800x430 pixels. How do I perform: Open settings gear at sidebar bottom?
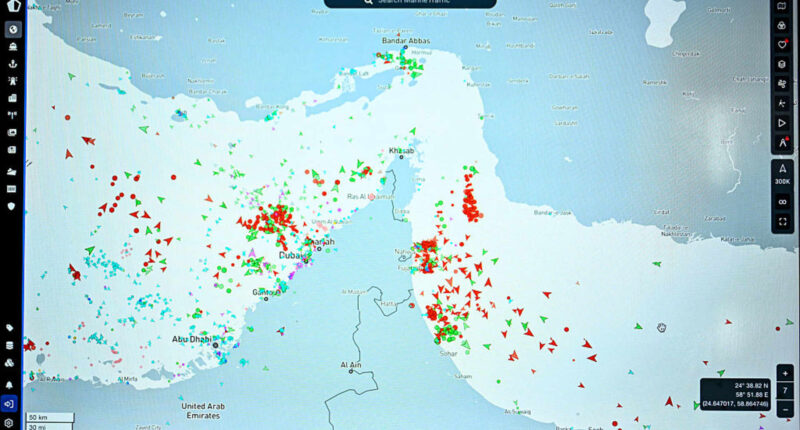click(11, 422)
